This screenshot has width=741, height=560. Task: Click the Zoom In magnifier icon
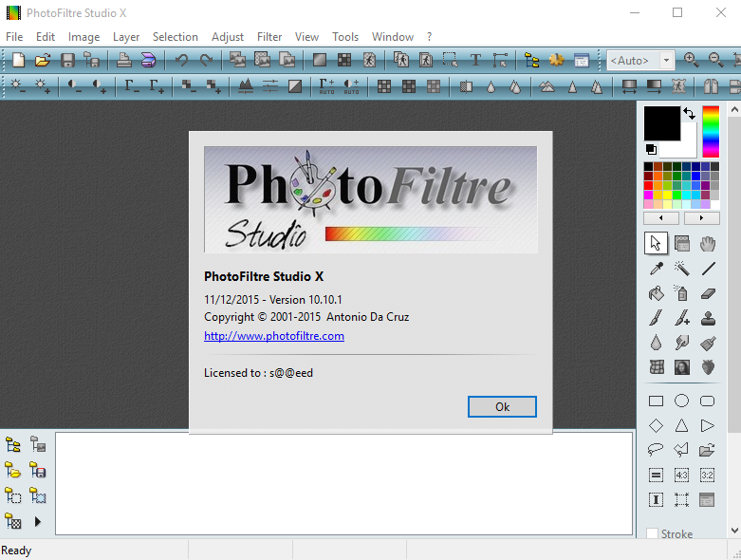click(692, 61)
